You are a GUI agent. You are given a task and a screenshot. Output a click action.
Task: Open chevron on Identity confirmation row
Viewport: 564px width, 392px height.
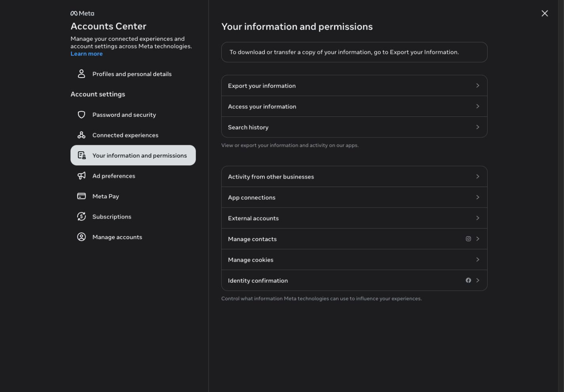(x=478, y=280)
